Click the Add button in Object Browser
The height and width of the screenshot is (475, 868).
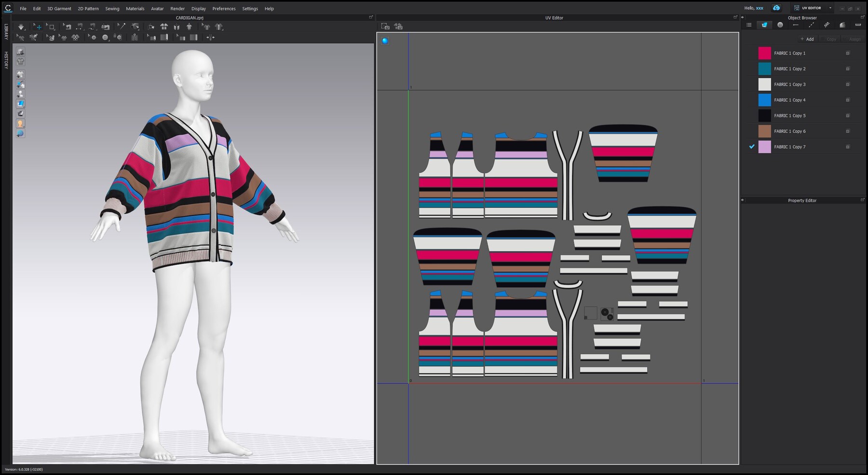click(x=807, y=39)
